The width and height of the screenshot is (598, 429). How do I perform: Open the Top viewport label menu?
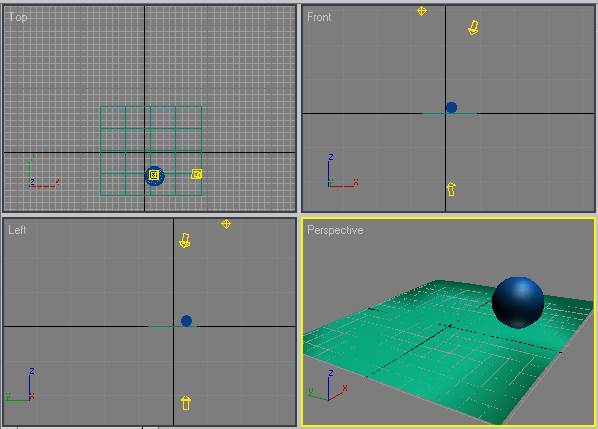coord(18,17)
